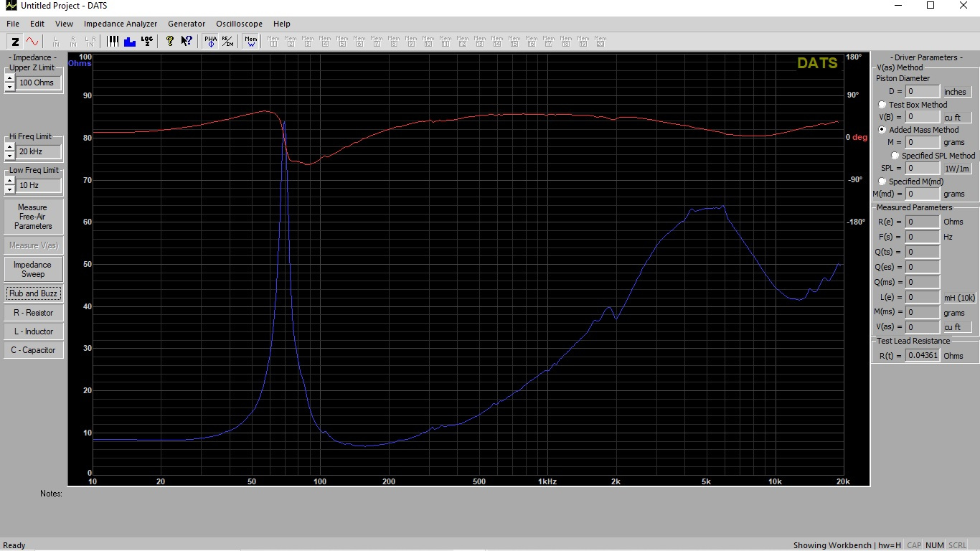Select the Z impedance analyzer toolbar icon
The width and height of the screenshot is (980, 551).
pos(14,42)
